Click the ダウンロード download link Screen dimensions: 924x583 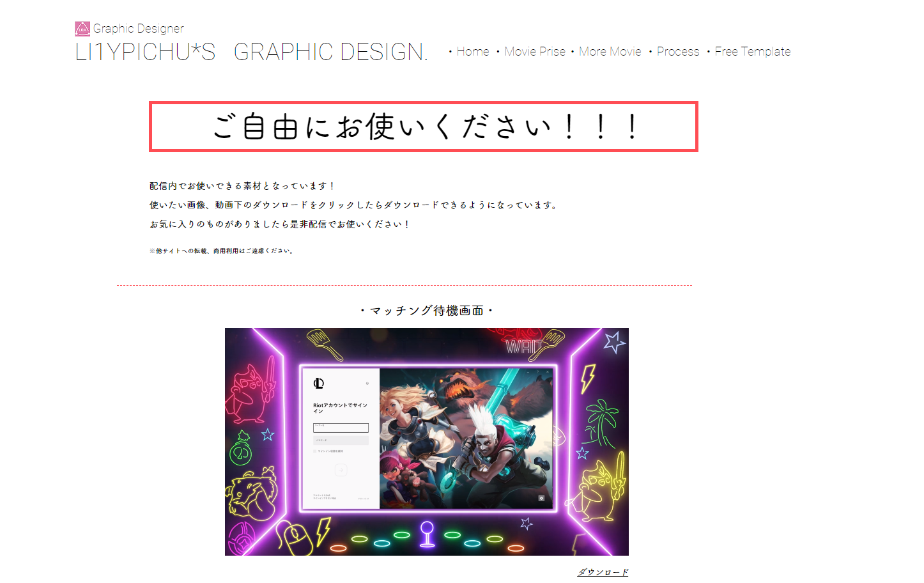coord(603,572)
